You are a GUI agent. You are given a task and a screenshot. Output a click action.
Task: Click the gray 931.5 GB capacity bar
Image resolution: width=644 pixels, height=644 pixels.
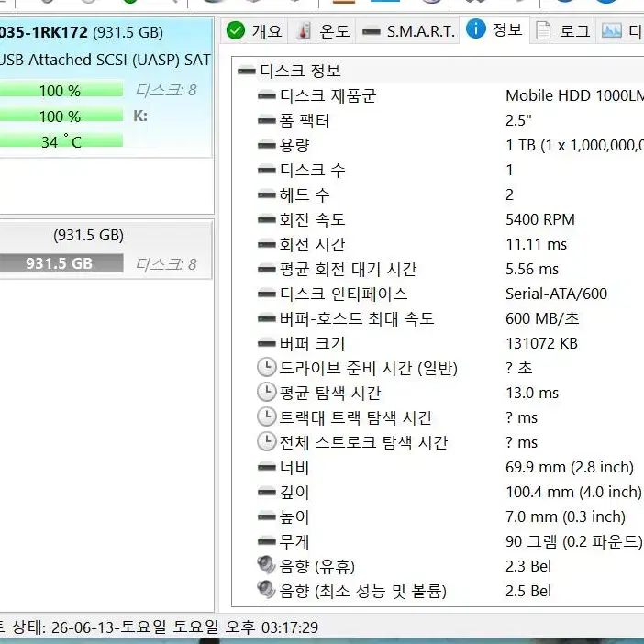point(61,263)
